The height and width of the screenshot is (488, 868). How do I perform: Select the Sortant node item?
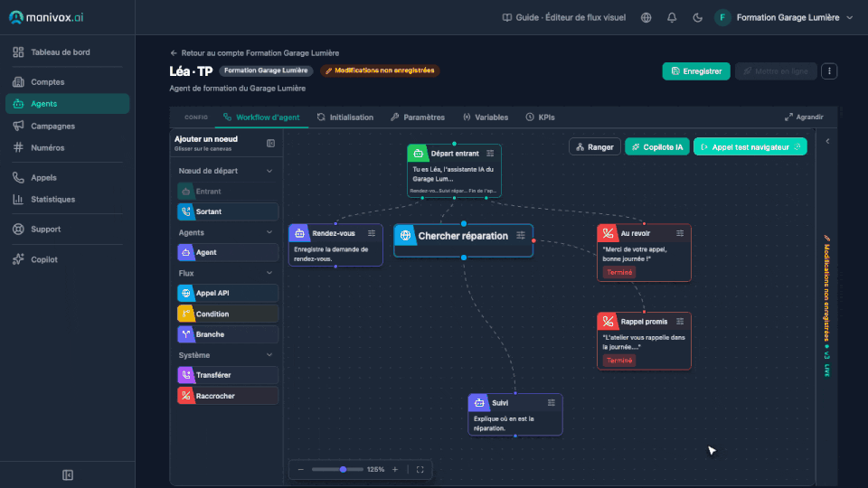point(228,211)
